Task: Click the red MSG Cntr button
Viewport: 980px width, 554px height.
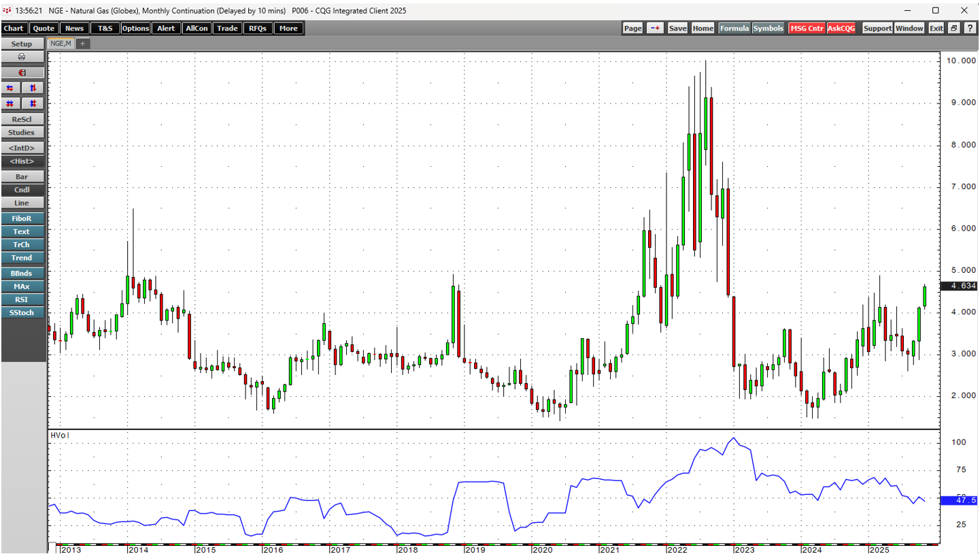Action: tap(807, 28)
